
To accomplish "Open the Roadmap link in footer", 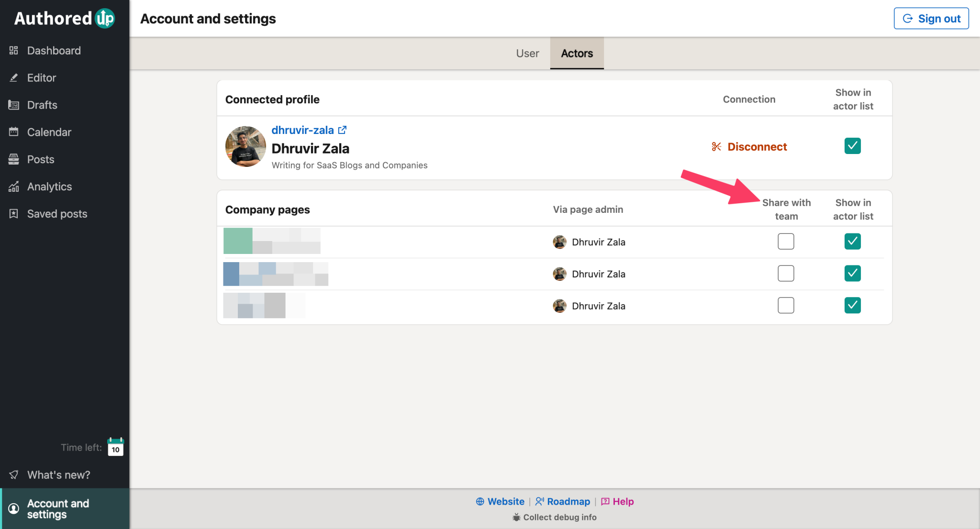I will (568, 501).
